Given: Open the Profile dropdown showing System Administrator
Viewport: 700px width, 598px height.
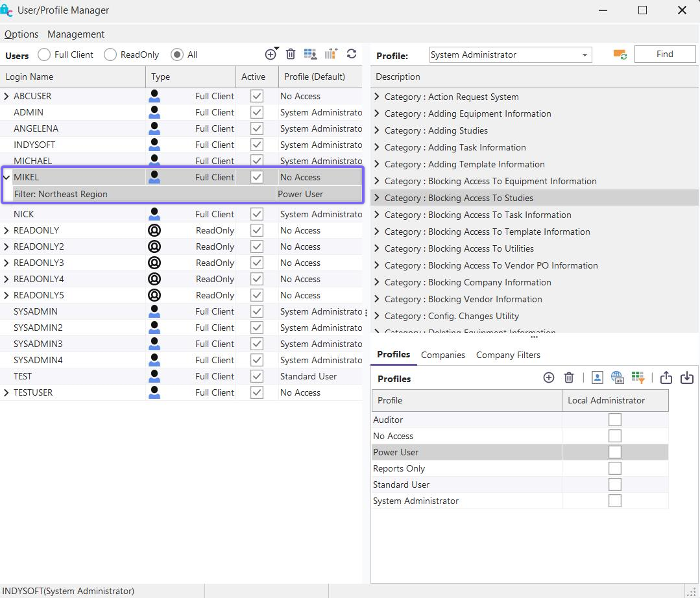Looking at the screenshot, I should click(584, 55).
